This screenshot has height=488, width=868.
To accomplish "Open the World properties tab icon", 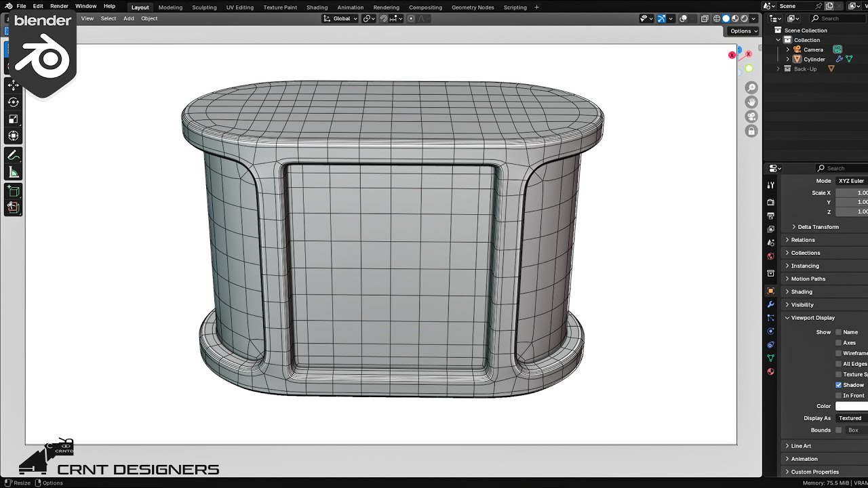I will click(x=770, y=256).
